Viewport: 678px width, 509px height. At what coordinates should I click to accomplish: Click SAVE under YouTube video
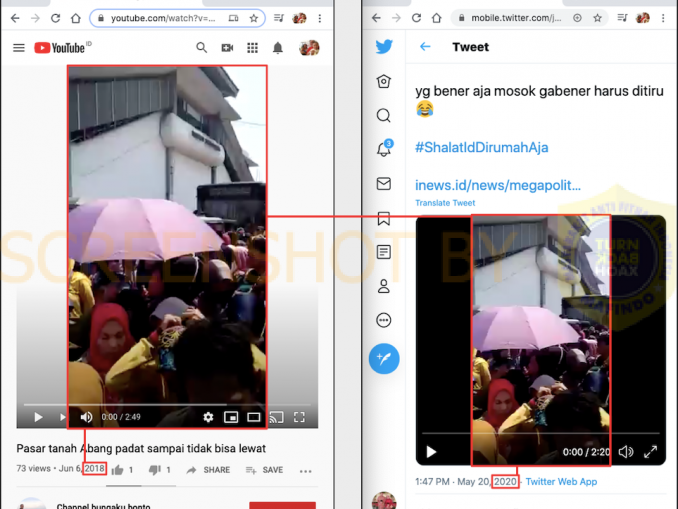(x=264, y=470)
